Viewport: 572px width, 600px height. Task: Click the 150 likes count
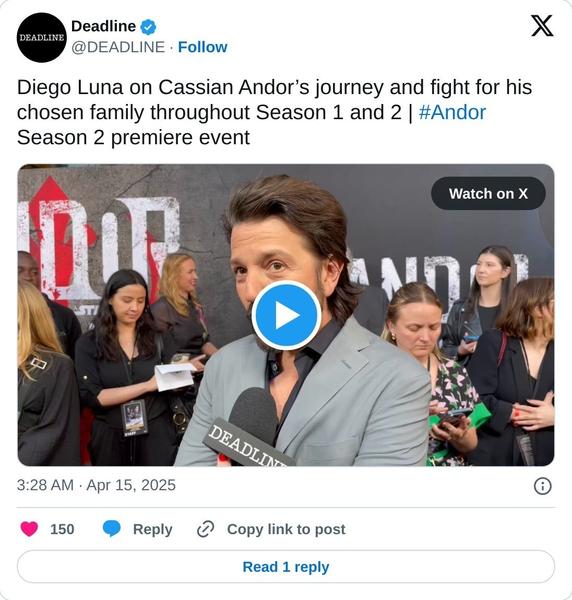[62, 529]
